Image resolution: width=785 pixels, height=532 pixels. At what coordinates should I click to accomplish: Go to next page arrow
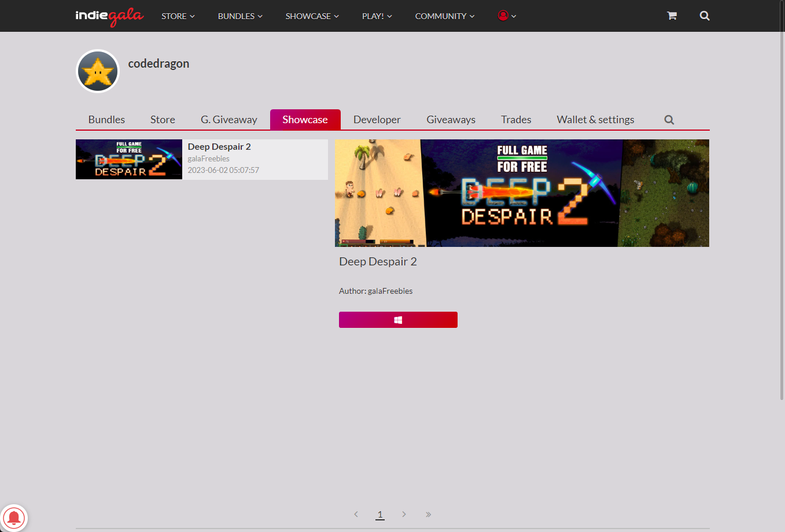(x=404, y=514)
